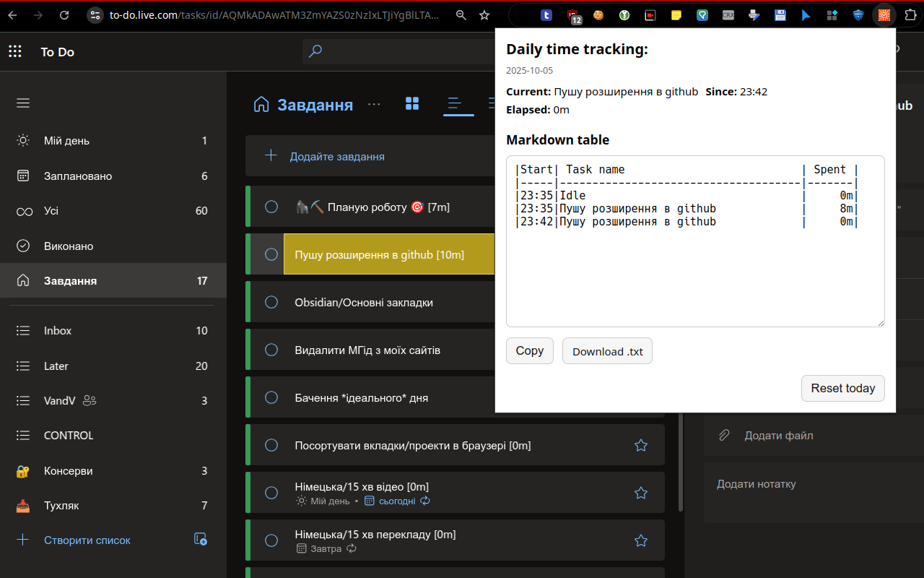
Task: Complete the Obsidian/Основні закладки task
Action: pos(271,303)
